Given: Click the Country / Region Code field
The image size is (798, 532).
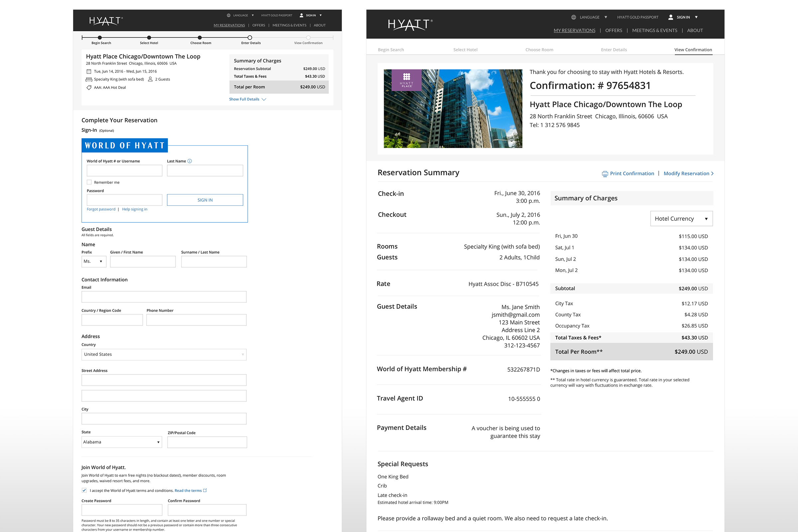Looking at the screenshot, I should click(x=112, y=320).
